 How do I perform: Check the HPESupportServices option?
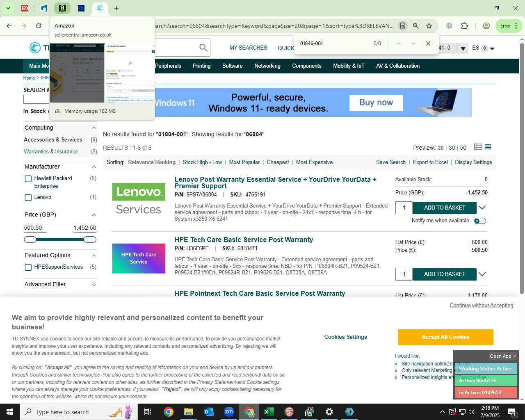28,267
